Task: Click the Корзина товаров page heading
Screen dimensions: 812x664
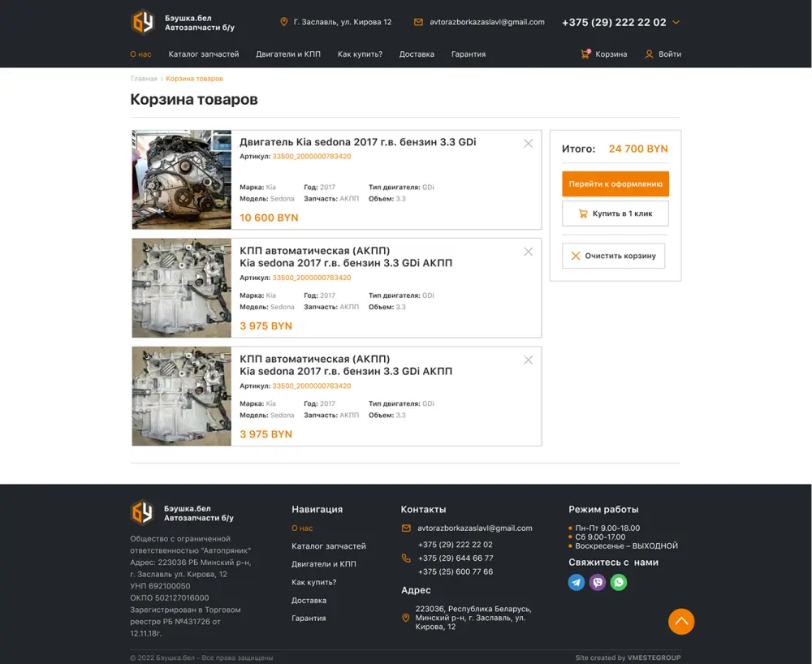Action: tap(194, 99)
